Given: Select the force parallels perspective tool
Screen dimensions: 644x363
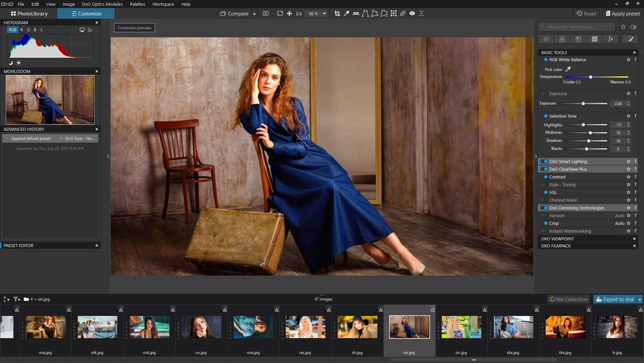Looking at the screenshot, I should (x=365, y=14).
